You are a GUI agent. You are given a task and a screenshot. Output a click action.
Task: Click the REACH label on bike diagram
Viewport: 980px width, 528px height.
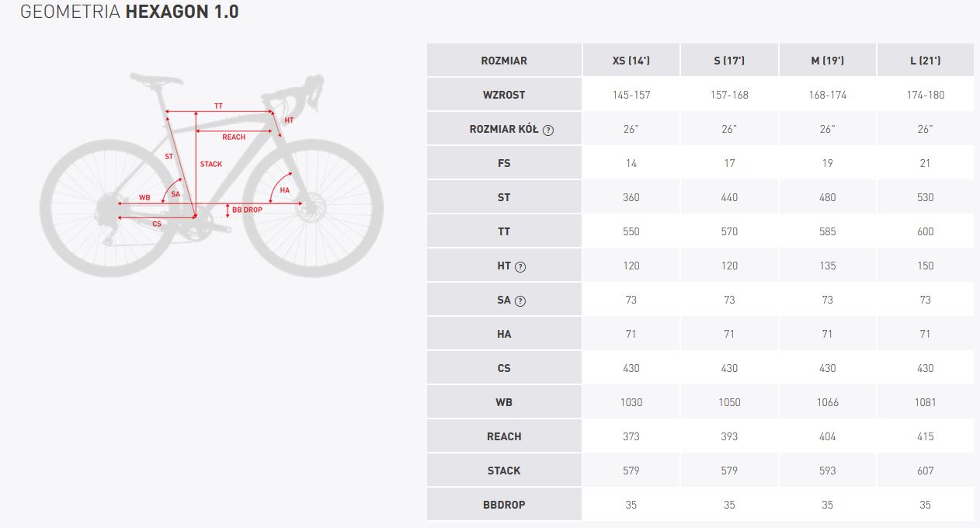pyautogui.click(x=234, y=137)
